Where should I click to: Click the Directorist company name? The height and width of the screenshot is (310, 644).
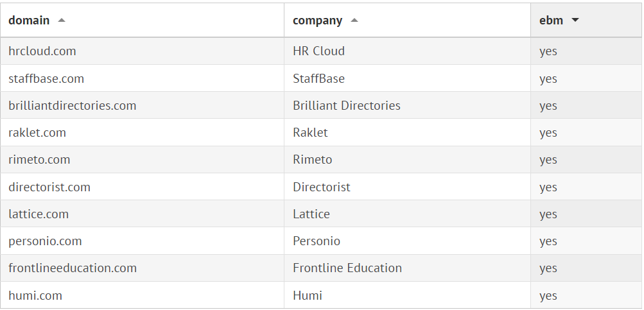tap(322, 187)
